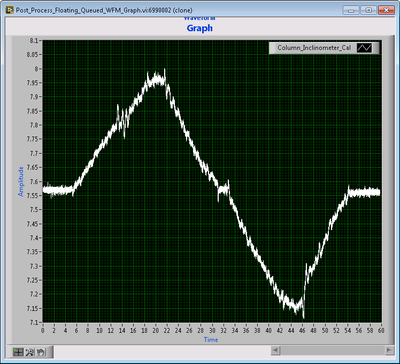Click the 0 minimum X-axis value
Screen dimensions: 400x364
point(43,330)
